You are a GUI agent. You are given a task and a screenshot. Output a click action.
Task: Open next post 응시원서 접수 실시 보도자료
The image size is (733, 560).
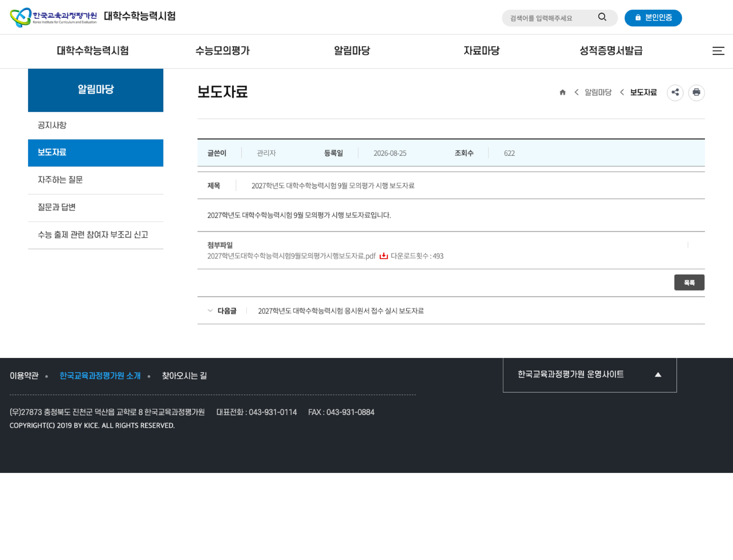[x=341, y=311]
